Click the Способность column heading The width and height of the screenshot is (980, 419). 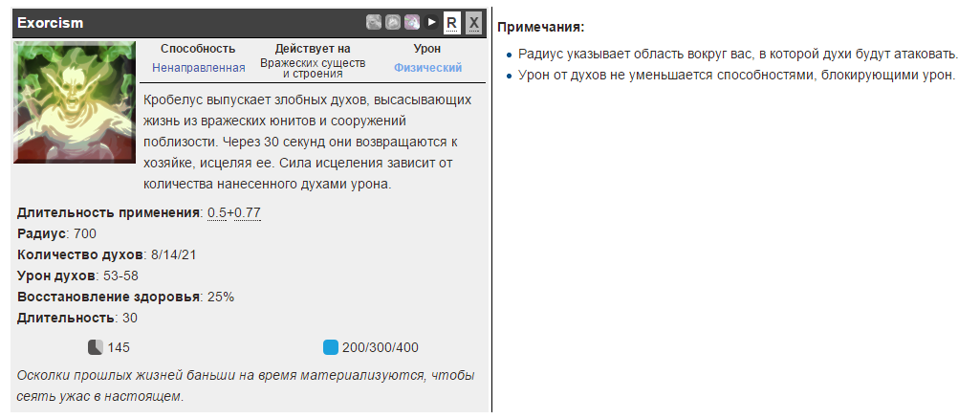tap(198, 49)
